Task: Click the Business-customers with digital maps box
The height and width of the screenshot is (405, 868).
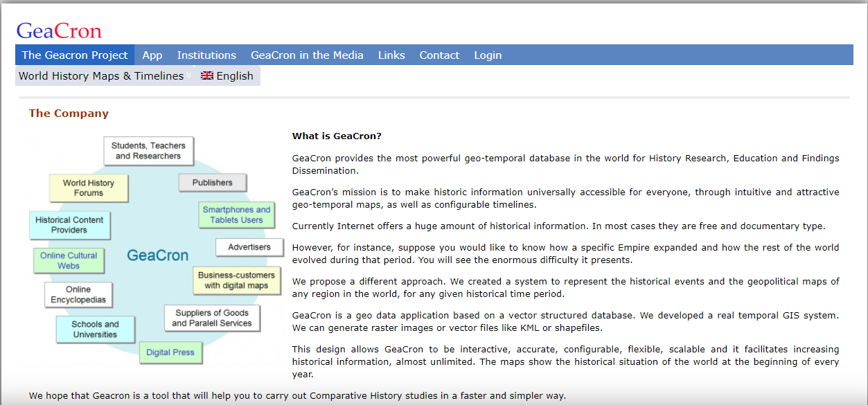Action: (236, 280)
